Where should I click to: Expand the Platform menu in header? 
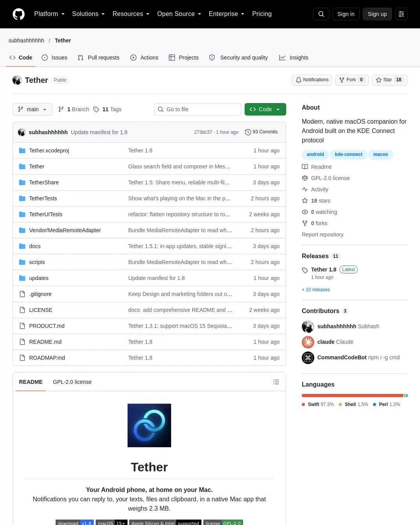[x=49, y=14]
